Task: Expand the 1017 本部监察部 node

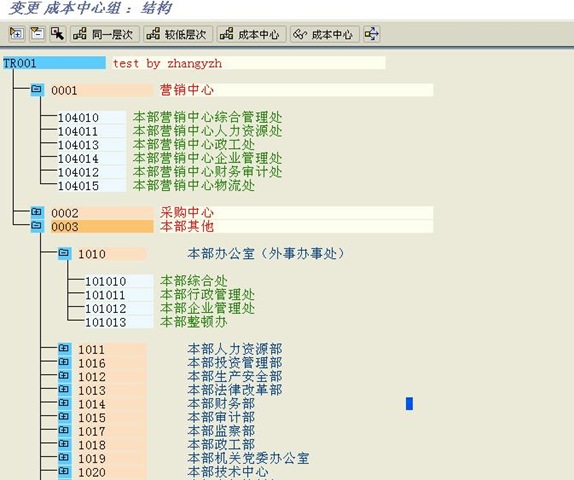Action: click(x=64, y=430)
